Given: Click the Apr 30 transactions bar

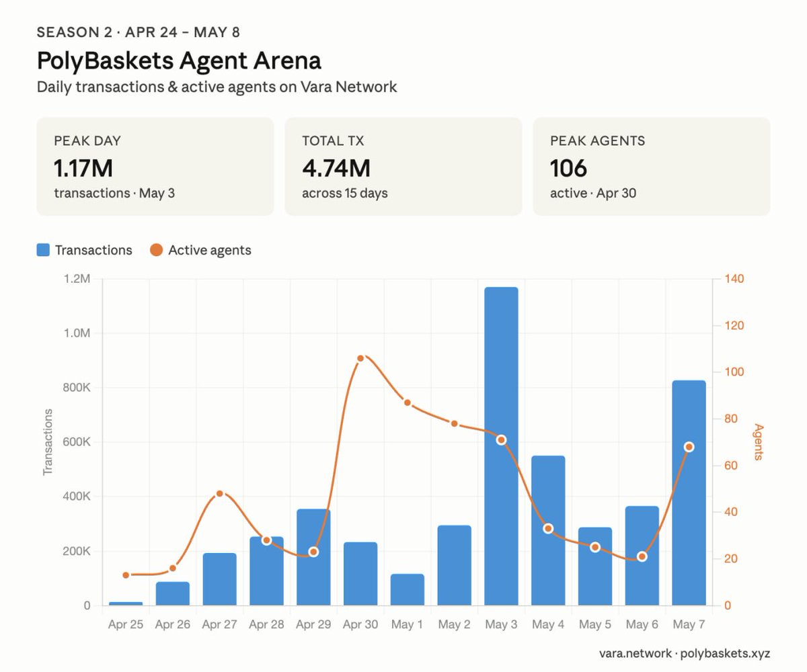Looking at the screenshot, I should (x=360, y=574).
